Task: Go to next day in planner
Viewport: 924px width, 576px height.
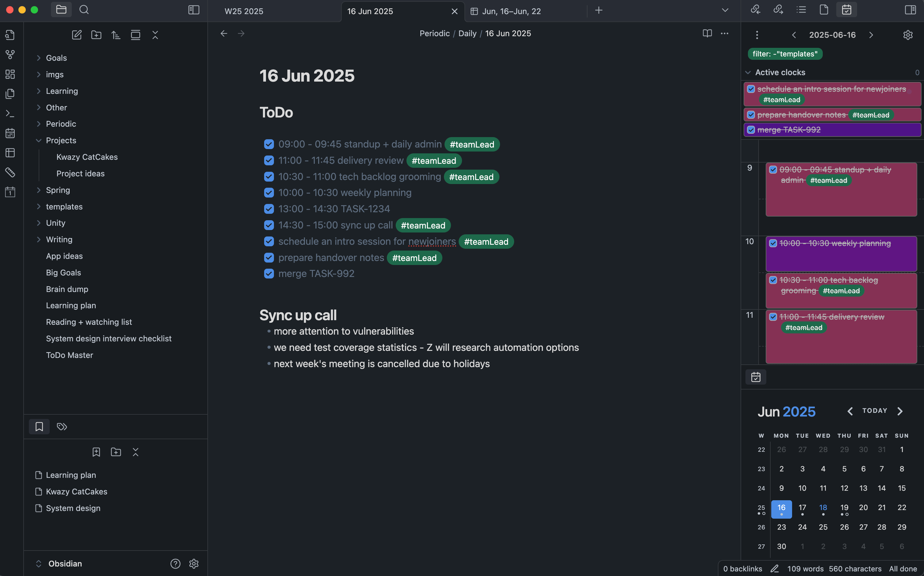Action: click(x=871, y=35)
